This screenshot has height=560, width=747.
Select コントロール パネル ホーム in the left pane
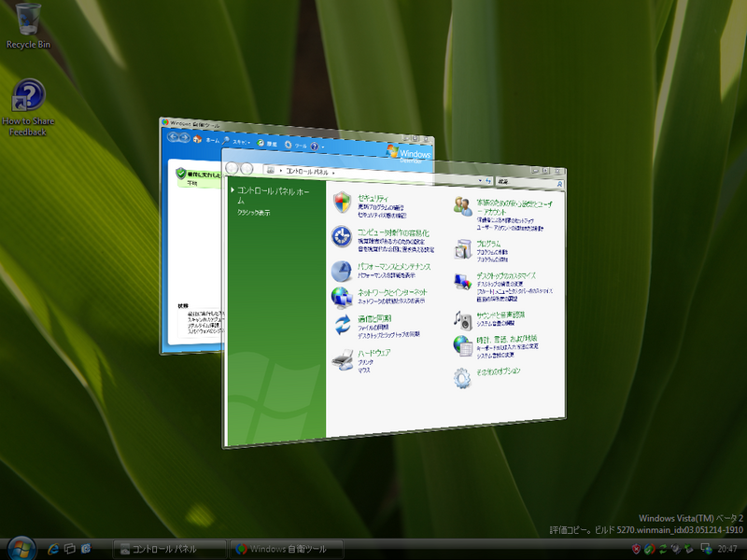(274, 195)
